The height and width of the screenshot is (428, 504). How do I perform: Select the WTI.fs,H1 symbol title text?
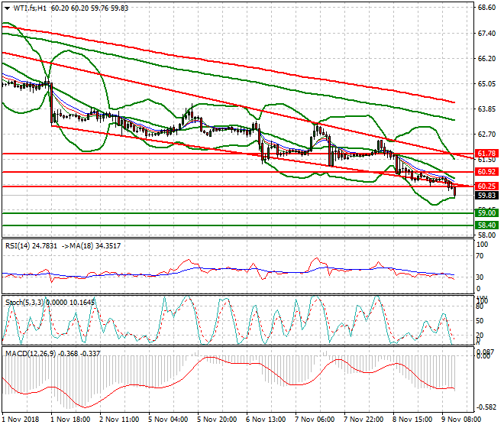(x=30, y=8)
